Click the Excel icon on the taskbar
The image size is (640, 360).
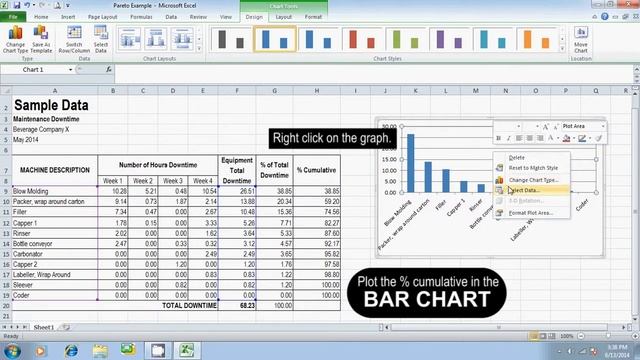coord(187,351)
